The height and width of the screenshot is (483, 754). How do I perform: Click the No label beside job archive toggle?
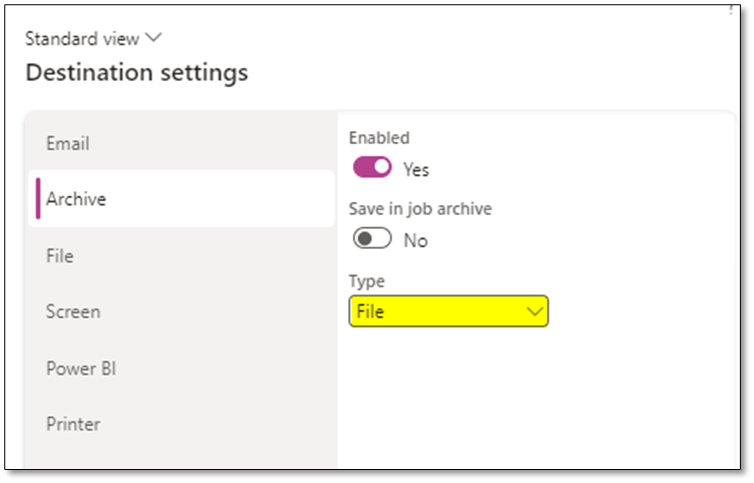click(x=415, y=241)
